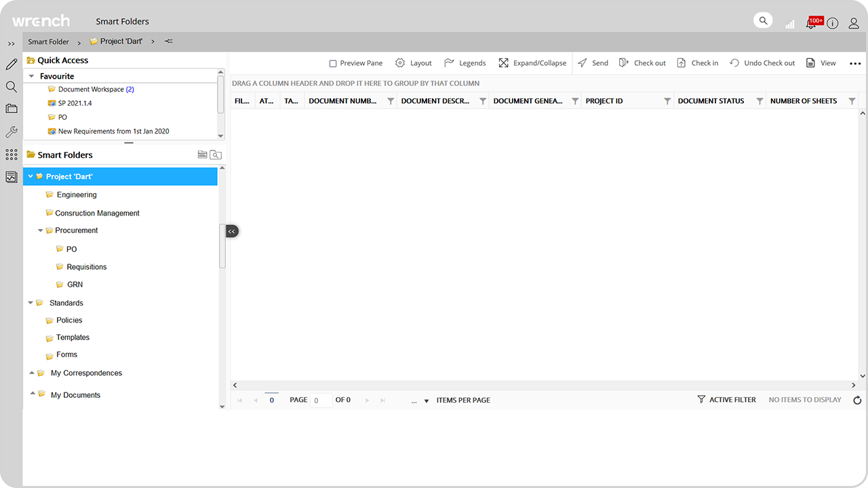
Task: Open the toolbar overflow three-dots menu
Action: 855,64
